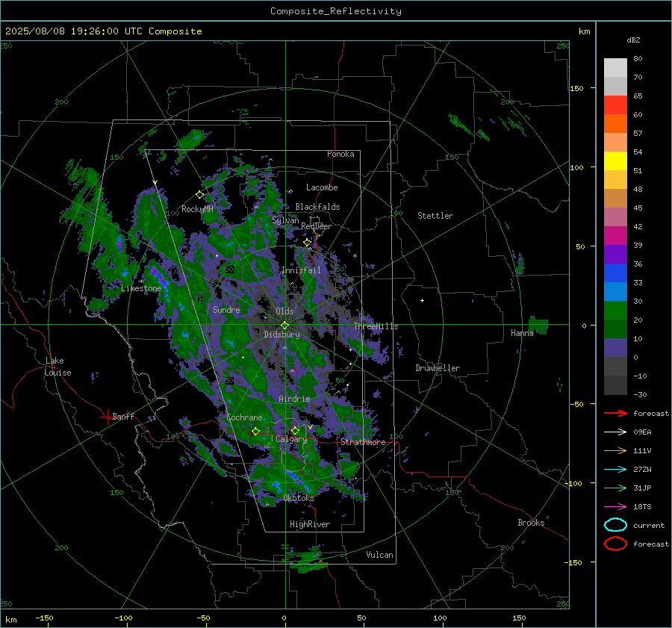Click the Cochrane label
The width and height of the screenshot is (672, 628).
point(244,417)
